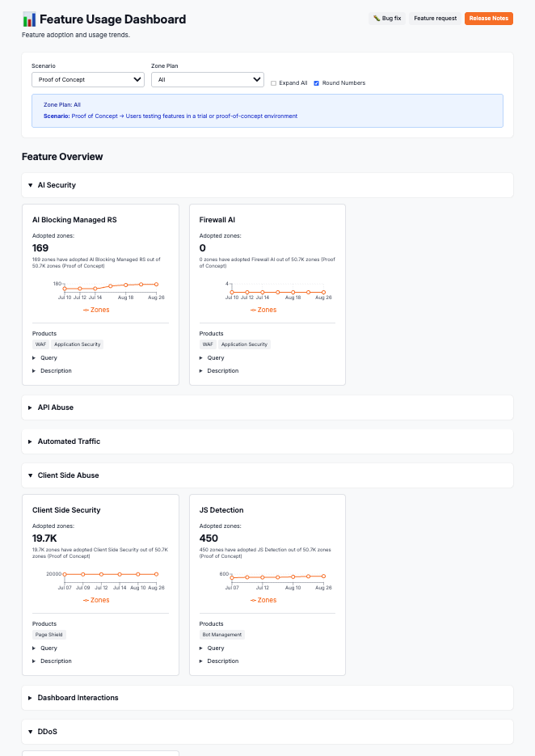Open the Zone Plan dropdown
This screenshot has height=756, width=535.
point(207,79)
